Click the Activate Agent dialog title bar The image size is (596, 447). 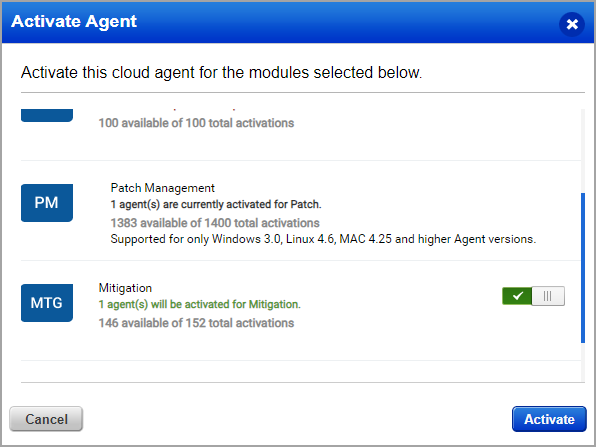tap(298, 23)
